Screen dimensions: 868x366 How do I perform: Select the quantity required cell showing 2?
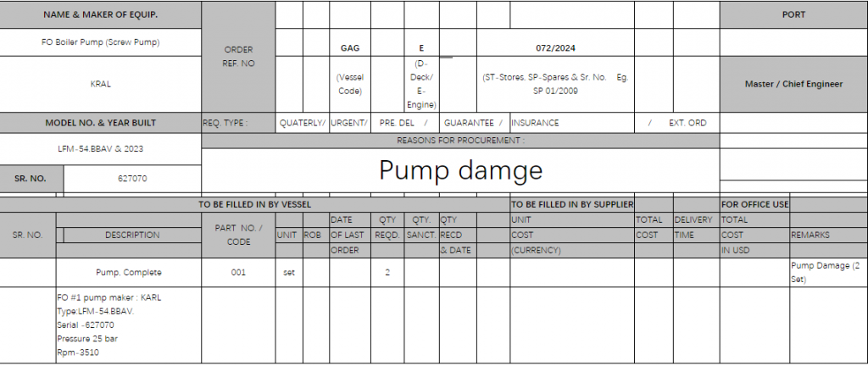387,273
